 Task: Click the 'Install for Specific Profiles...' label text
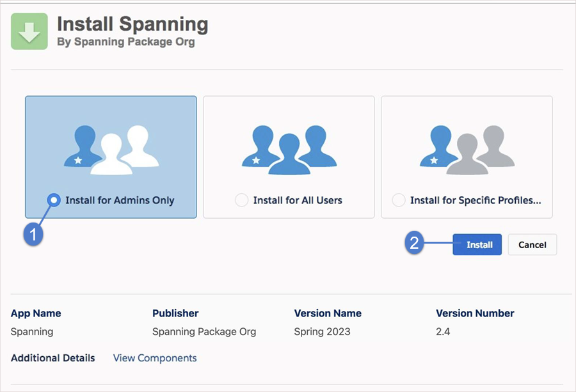[476, 200]
